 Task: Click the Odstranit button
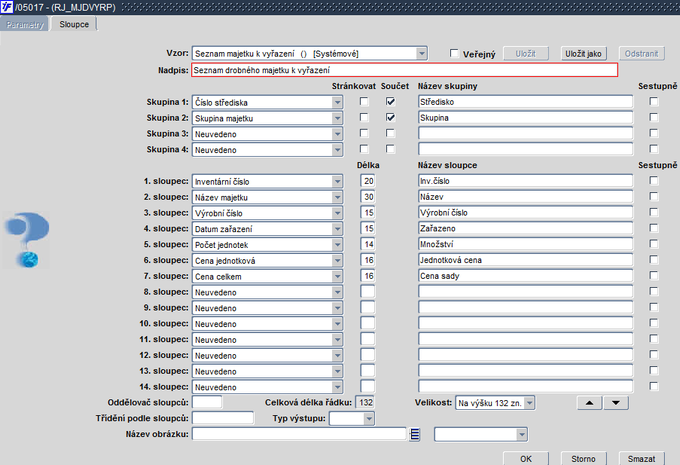tap(641, 53)
